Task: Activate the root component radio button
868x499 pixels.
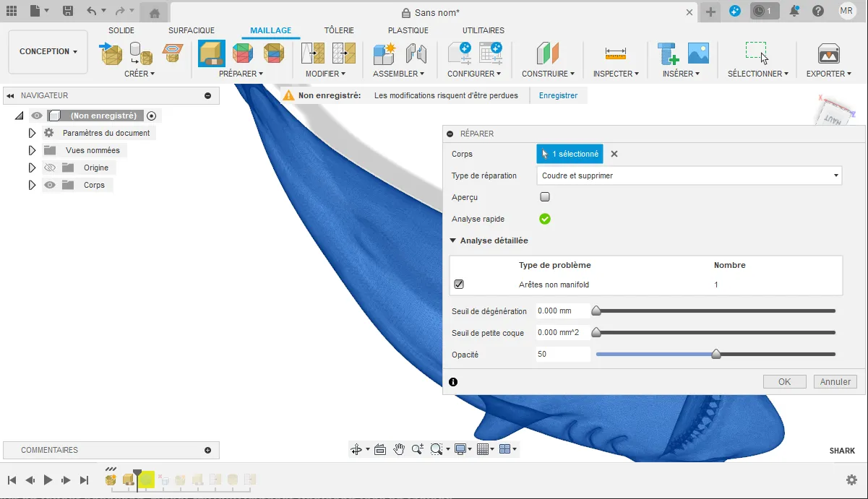Action: point(151,116)
